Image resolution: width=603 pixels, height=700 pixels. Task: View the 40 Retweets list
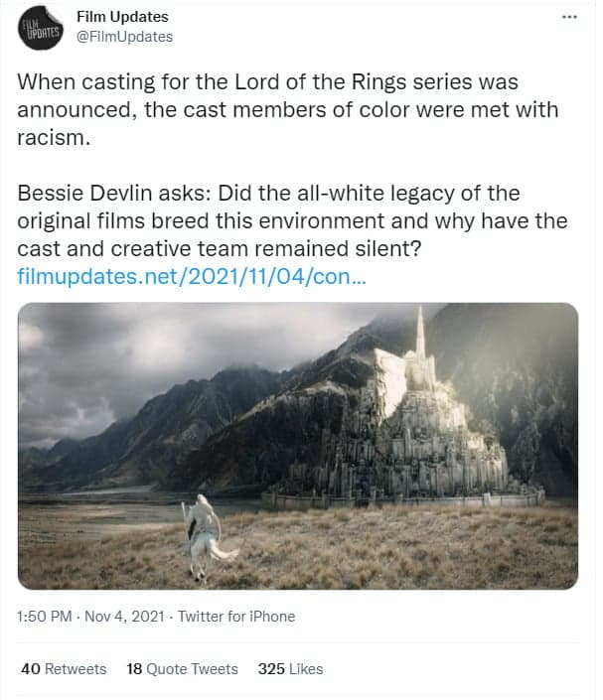tap(64, 669)
